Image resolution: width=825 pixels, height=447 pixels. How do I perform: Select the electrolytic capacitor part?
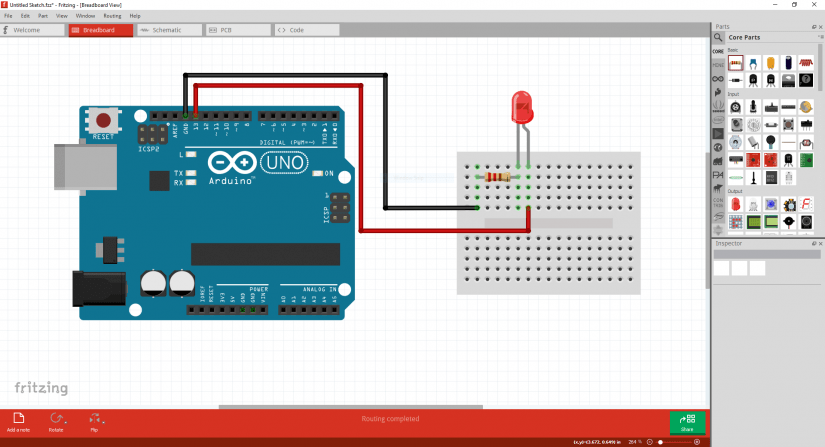788,64
